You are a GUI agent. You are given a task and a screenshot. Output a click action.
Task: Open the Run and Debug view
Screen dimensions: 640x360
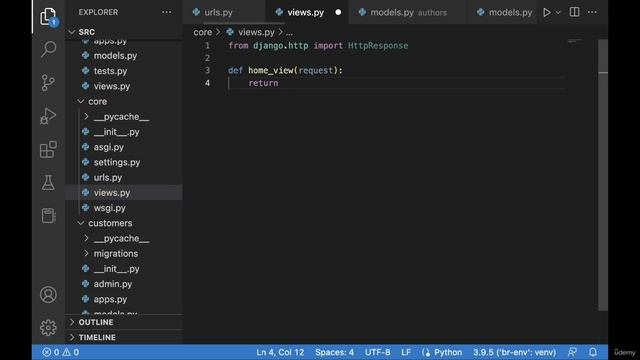pos(48,116)
